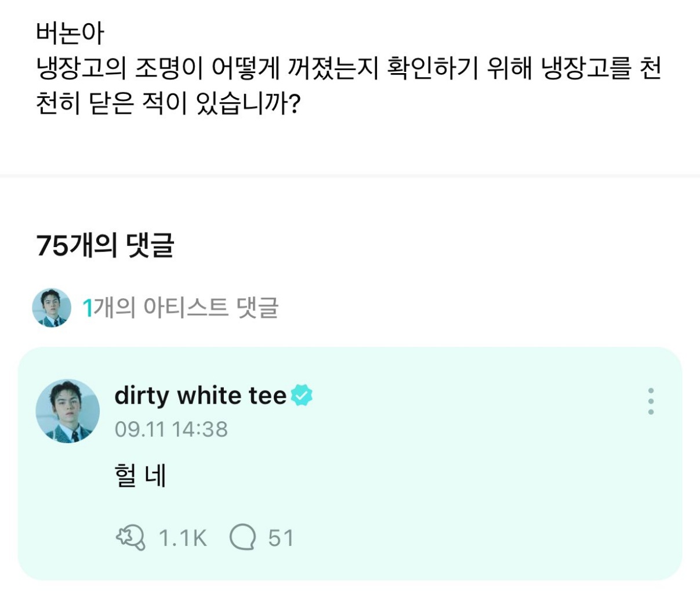The height and width of the screenshot is (594, 700).
Task: Tap the reply speech bubble icon
Action: [x=242, y=538]
